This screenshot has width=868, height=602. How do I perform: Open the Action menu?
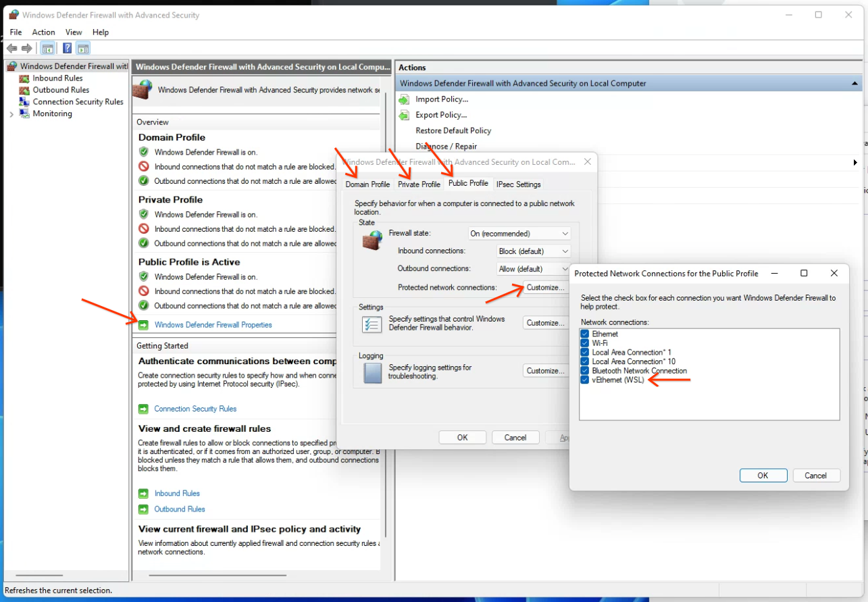point(43,32)
